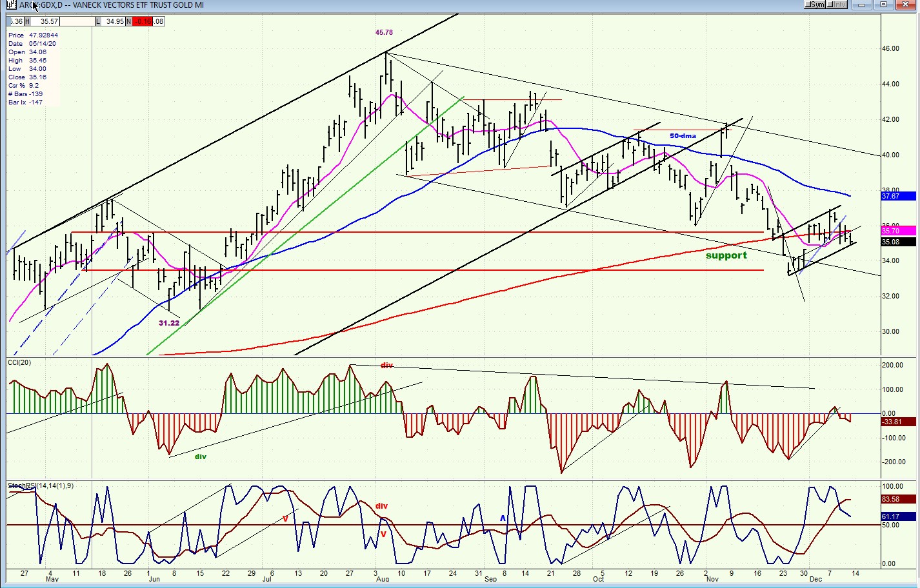
Task: Click the StochRSI value tag 61.17
Action: click(899, 517)
